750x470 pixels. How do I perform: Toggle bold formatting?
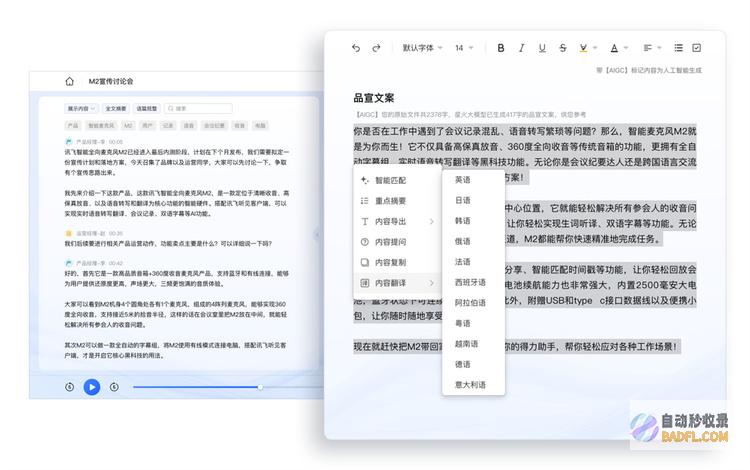(501, 48)
